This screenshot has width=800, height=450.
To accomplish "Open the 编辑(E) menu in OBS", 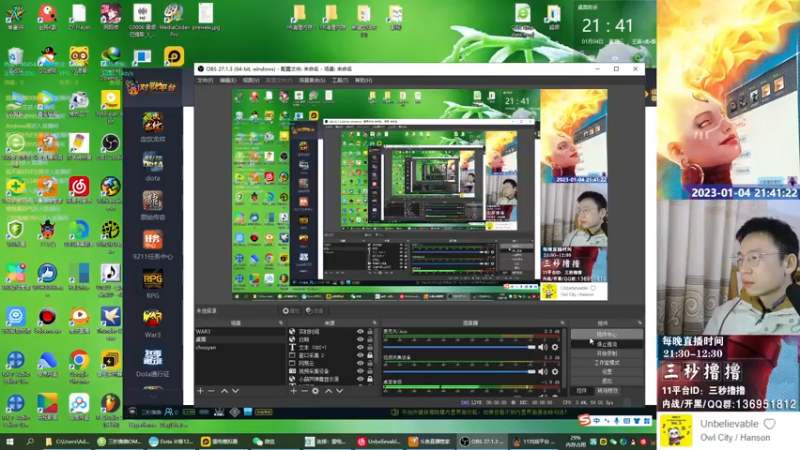I will click(x=228, y=81).
